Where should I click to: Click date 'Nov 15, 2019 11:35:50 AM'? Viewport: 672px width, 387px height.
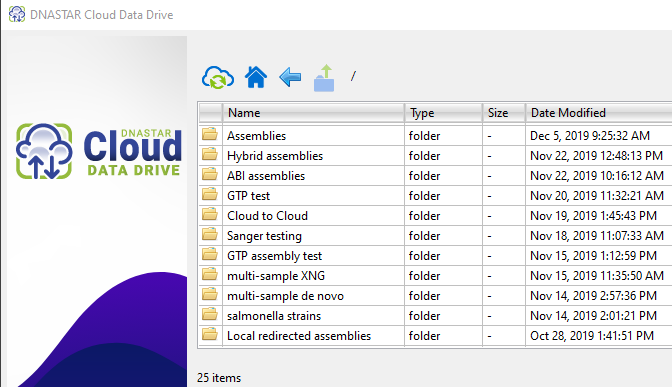click(597, 276)
